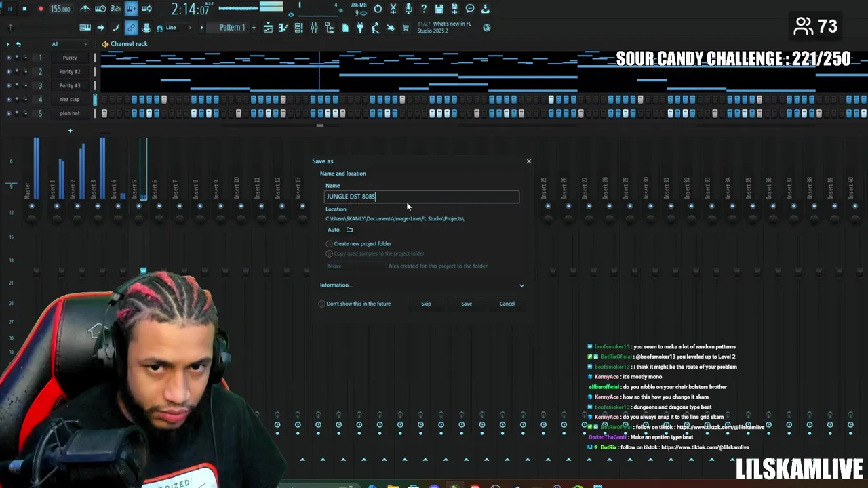Click the undo history icon
Image resolution: width=868 pixels, height=488 pixels.
[378, 9]
